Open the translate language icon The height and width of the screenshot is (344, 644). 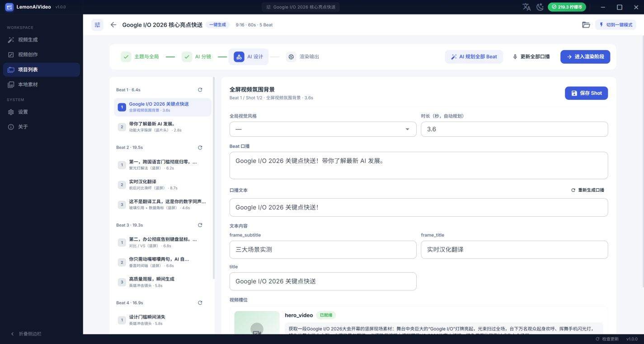coord(526,7)
